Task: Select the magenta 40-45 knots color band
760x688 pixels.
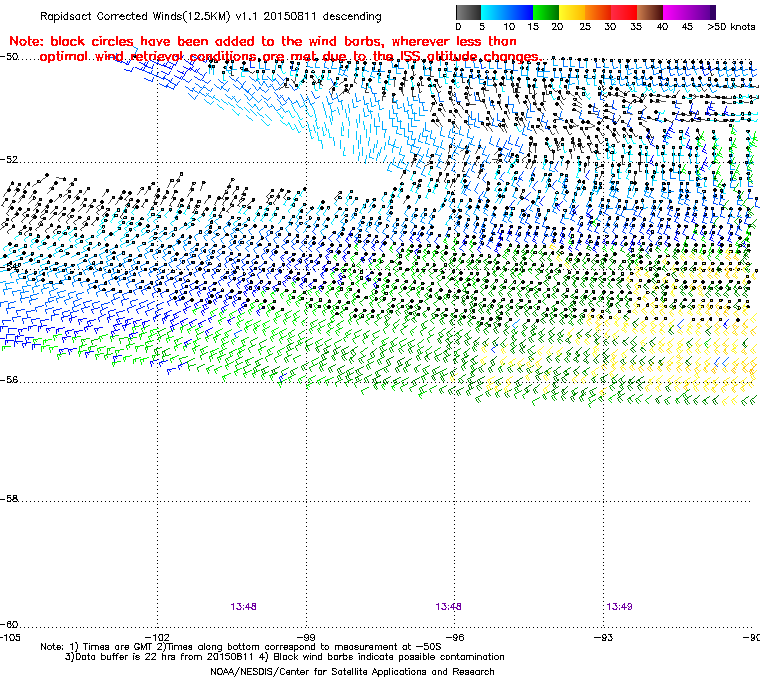Action: coord(676,12)
